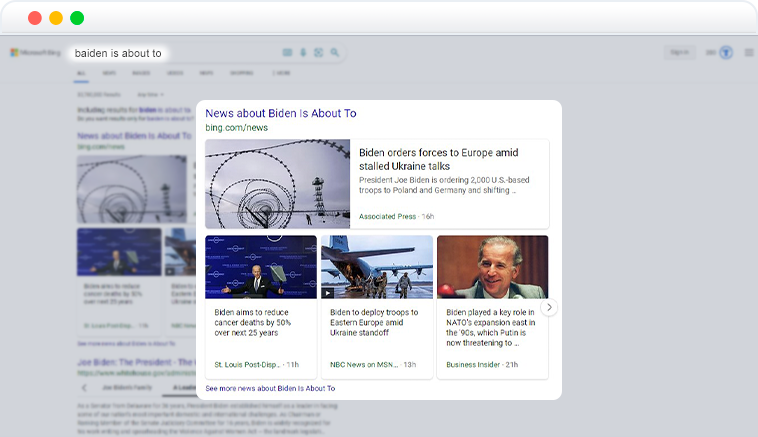Open 'See more news about Biden Is About To'
The width and height of the screenshot is (758, 437).
pos(270,388)
